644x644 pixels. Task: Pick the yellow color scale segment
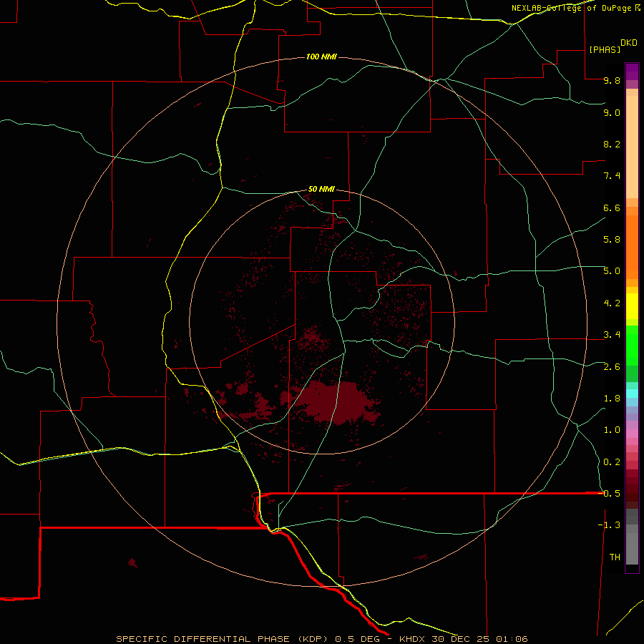coord(632,306)
